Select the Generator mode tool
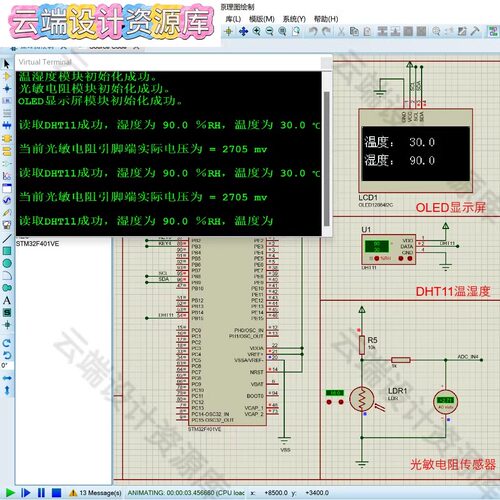 pyautogui.click(x=7, y=200)
